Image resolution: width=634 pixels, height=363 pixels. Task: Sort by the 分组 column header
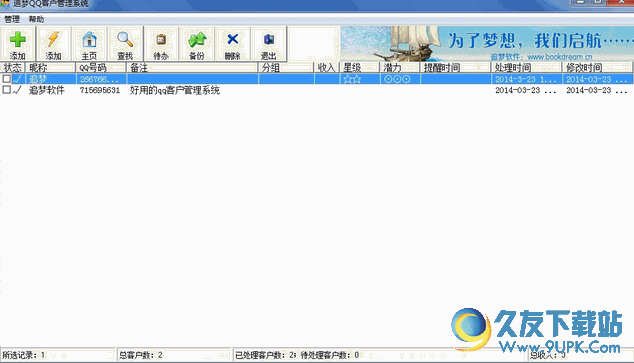coord(286,68)
